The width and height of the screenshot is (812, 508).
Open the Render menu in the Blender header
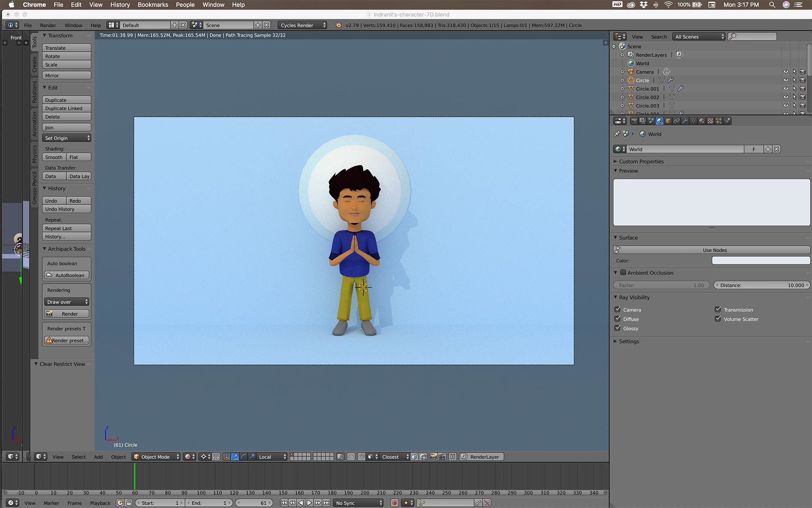tap(48, 25)
